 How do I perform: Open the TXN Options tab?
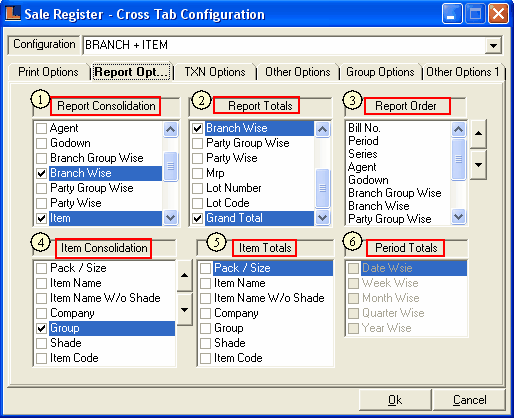tap(215, 72)
